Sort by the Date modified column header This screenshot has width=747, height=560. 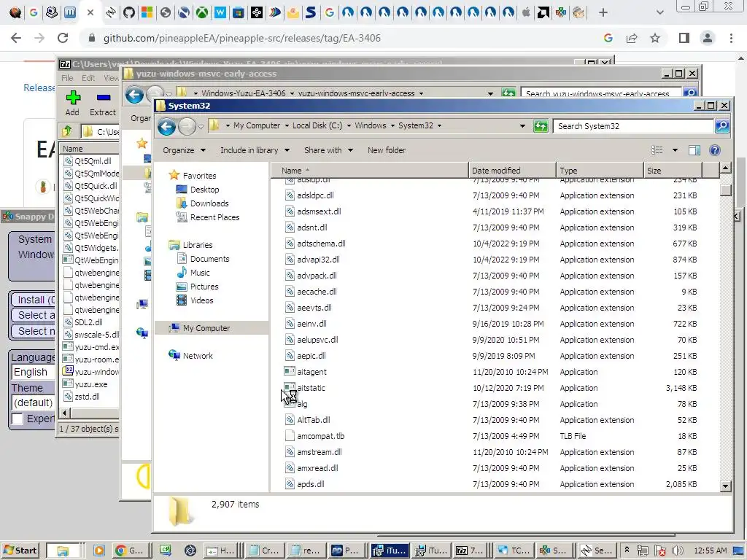coord(512,171)
